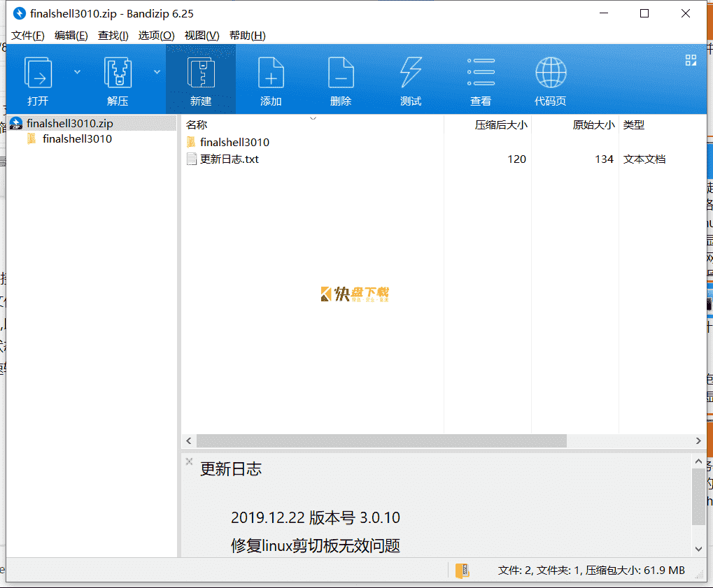This screenshot has width=713, height=588.
Task: Click the preview pane scroll up arrow
Action: coord(698,461)
